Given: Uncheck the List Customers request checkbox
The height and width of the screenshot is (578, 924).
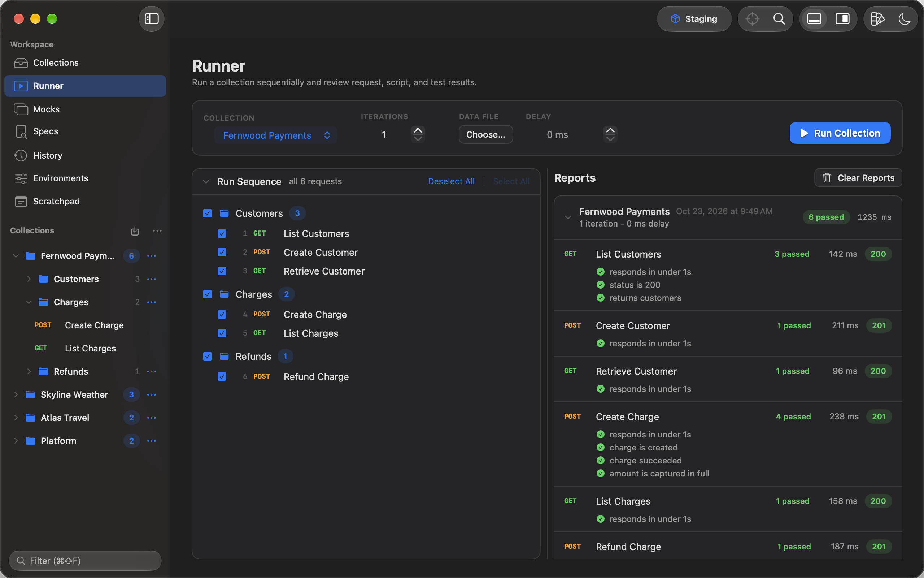Looking at the screenshot, I should 222,234.
